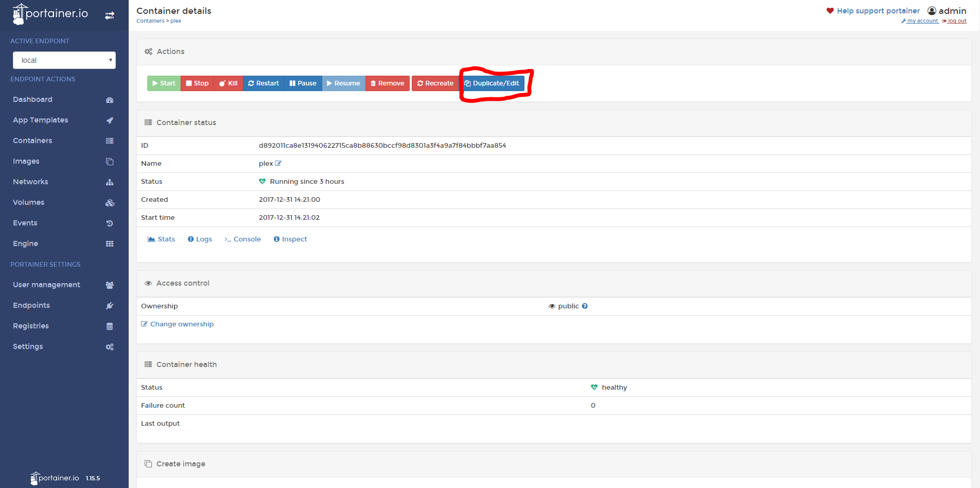Click the heart icon near Help support

(x=830, y=11)
